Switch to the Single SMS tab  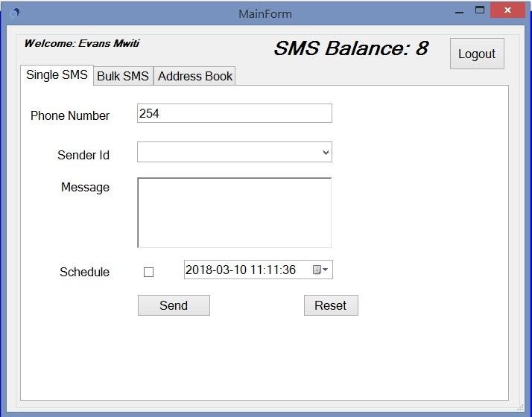pos(57,74)
